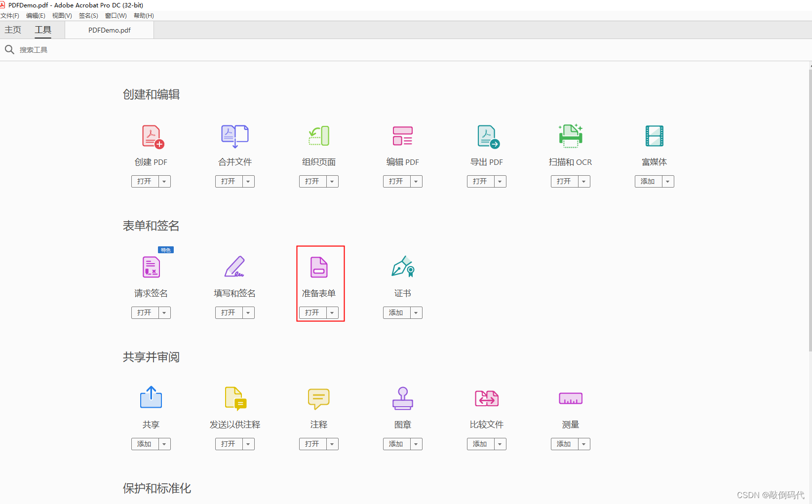Image resolution: width=812 pixels, height=504 pixels.
Task: Open the 请求签名 tool icon
Action: tap(151, 267)
